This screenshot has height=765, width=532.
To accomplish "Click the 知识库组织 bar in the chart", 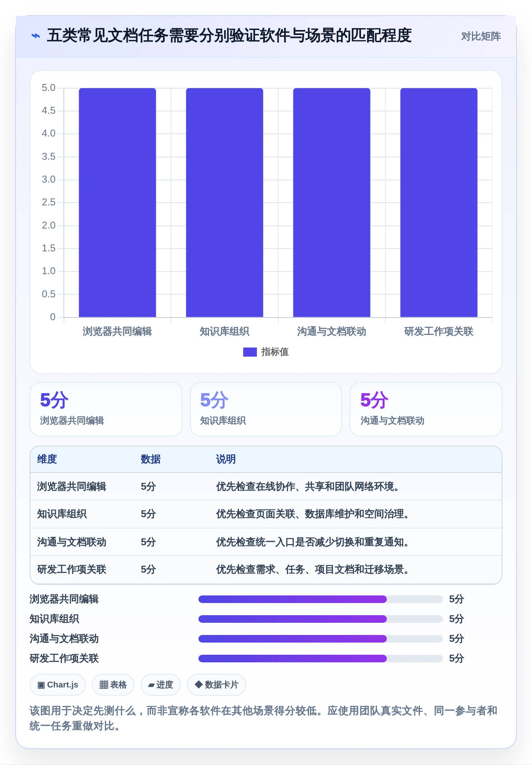I will point(225,202).
